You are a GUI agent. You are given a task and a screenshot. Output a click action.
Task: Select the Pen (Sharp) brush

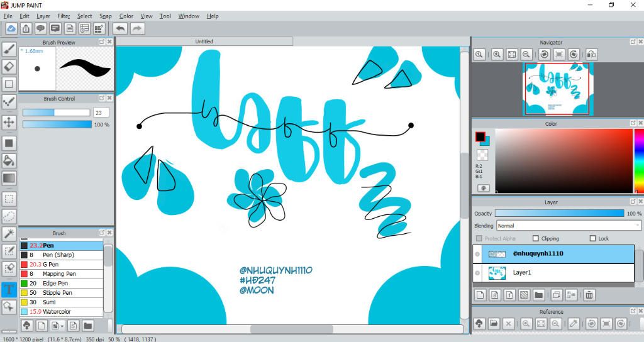coord(62,255)
